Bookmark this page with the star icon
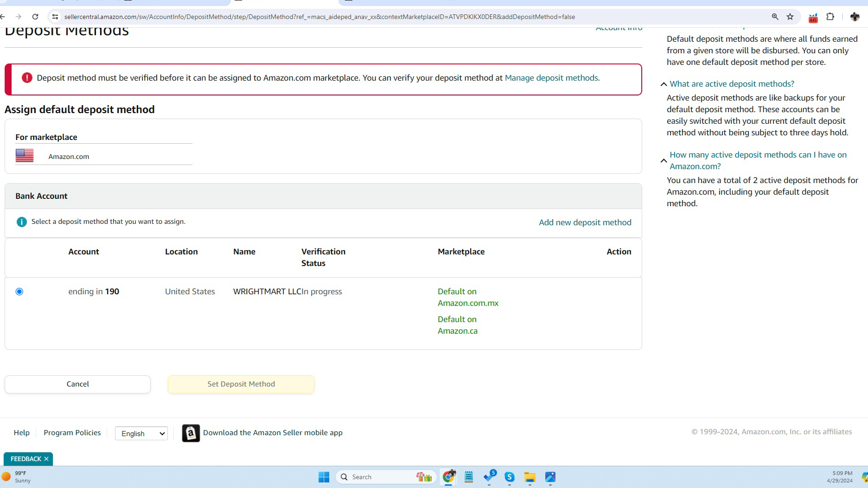Viewport: 868px width, 488px height. tap(790, 17)
